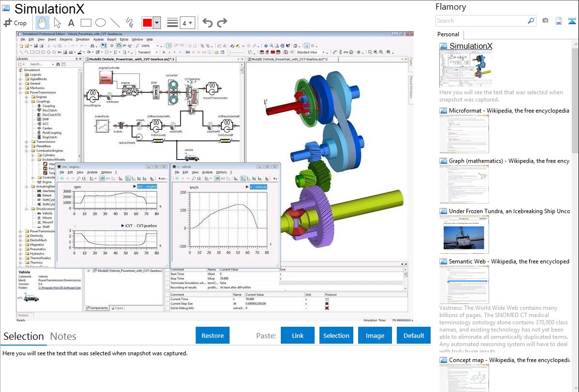The image size is (579, 392).
Task: Open the SimulationX snapshot thumbnail in sidebar
Action: [465, 69]
